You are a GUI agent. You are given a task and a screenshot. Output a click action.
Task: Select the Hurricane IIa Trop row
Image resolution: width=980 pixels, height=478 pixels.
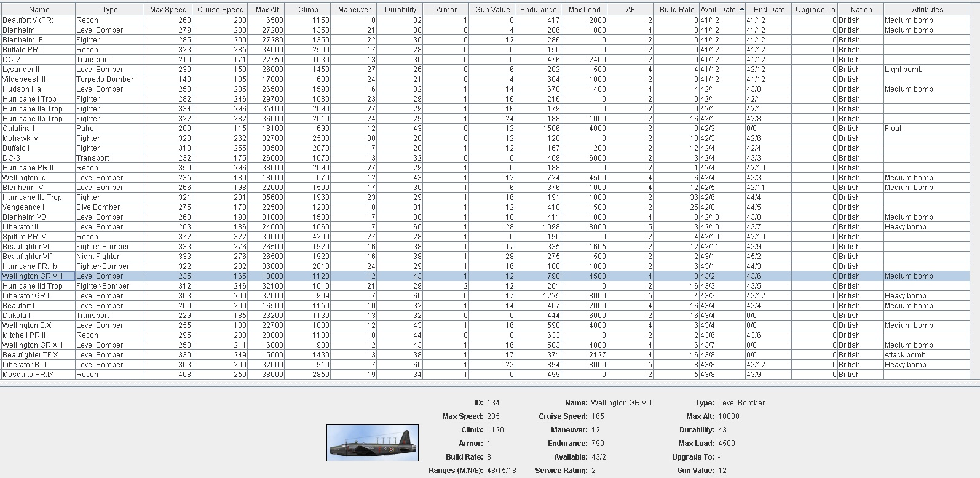[x=486, y=109]
